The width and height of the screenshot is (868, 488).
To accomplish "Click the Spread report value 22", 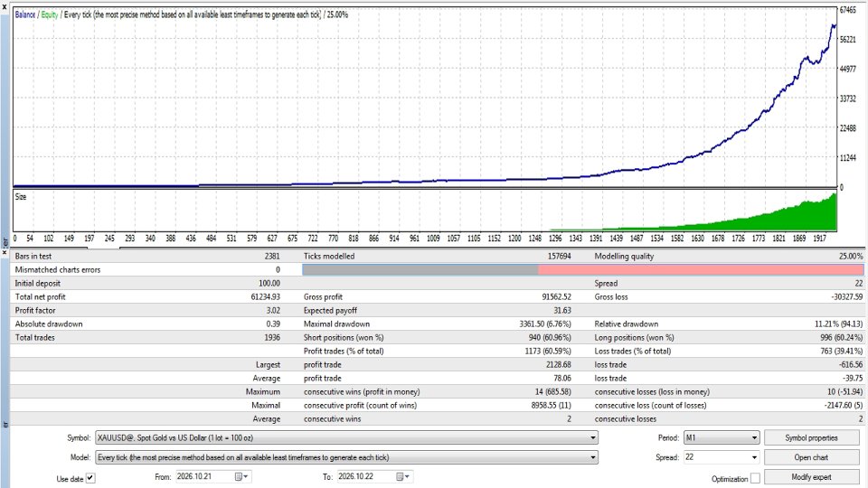I will (x=859, y=283).
